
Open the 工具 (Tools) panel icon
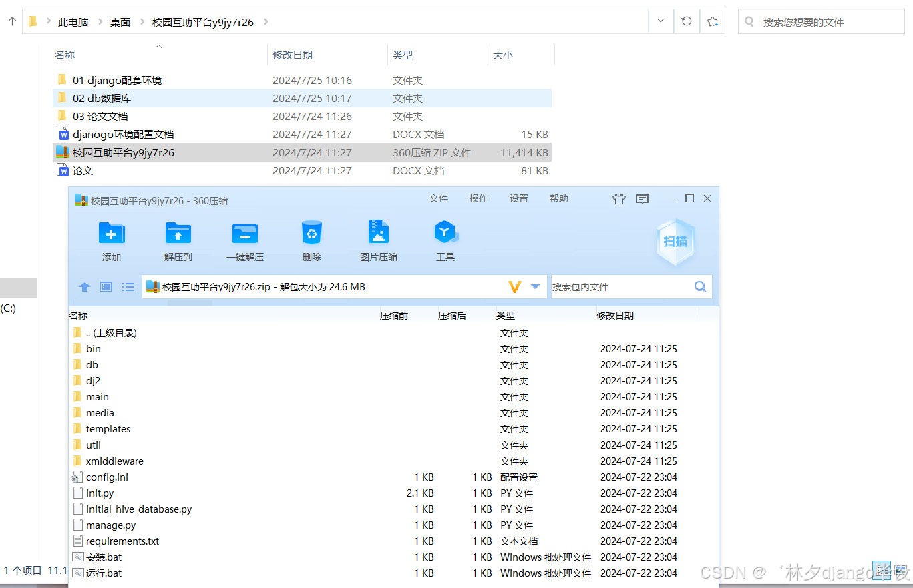445,240
